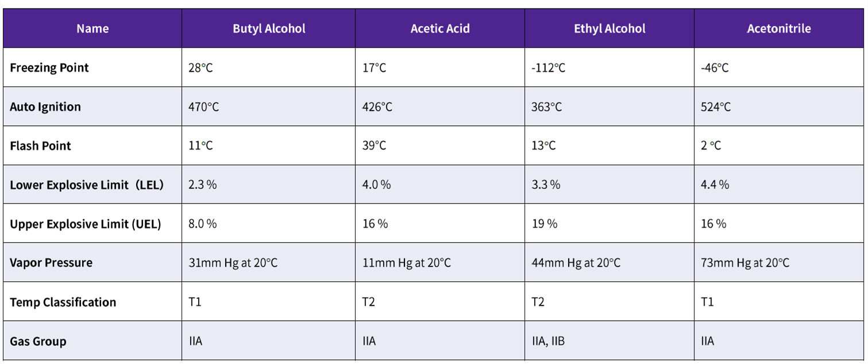Click the Name header cell
This screenshot has width=868, height=364.
click(x=92, y=29)
